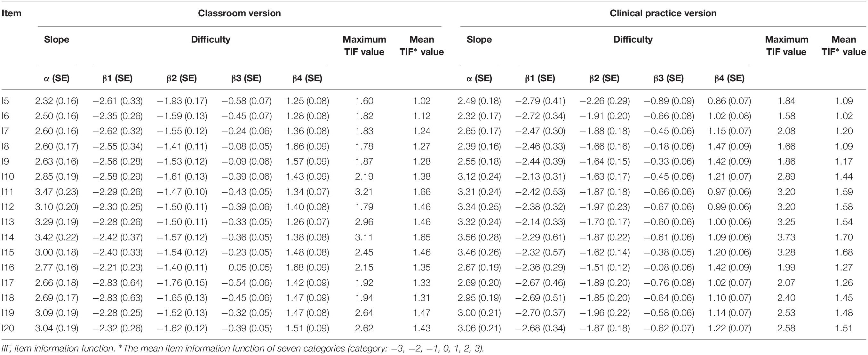The height and width of the screenshot is (355, 868).
Task: Click clinical slope "3.00 (0.21)" in row I19
Action: 479,313
